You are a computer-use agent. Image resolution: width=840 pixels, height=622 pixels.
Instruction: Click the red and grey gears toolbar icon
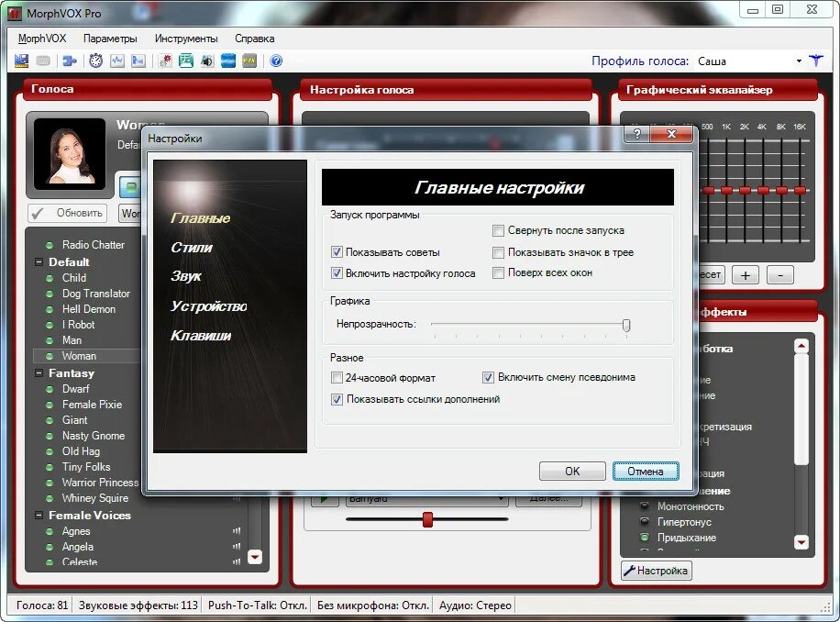tap(165, 61)
